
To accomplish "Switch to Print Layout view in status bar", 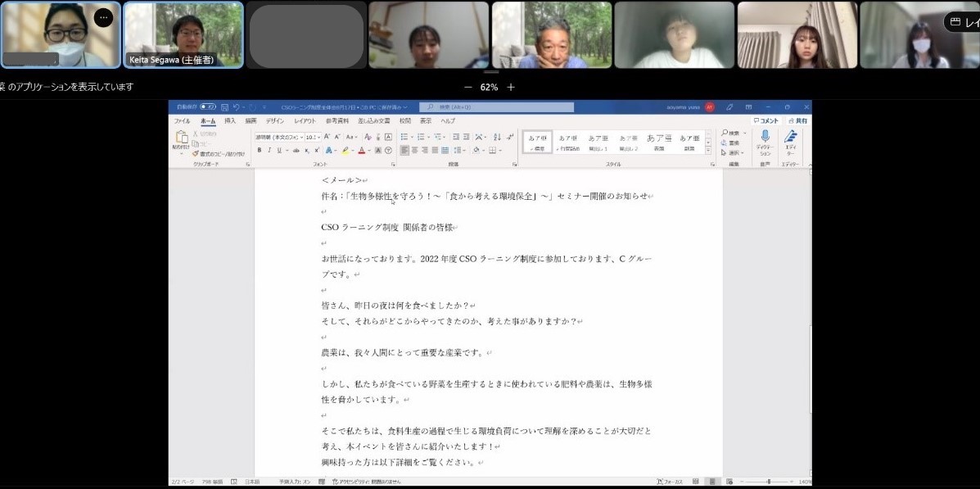I will pyautogui.click(x=712, y=482).
